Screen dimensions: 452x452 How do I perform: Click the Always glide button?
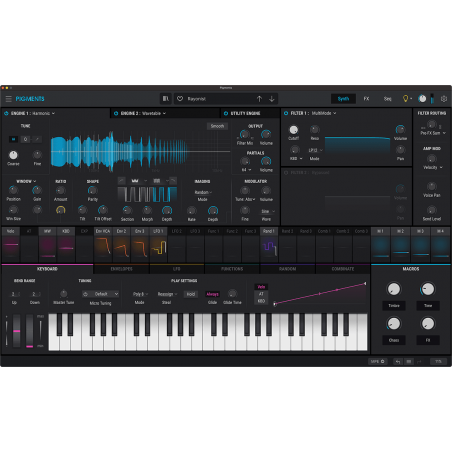[212, 294]
